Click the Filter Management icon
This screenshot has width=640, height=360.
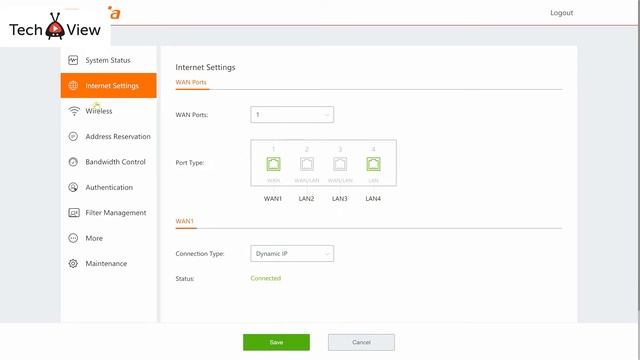tap(74, 213)
